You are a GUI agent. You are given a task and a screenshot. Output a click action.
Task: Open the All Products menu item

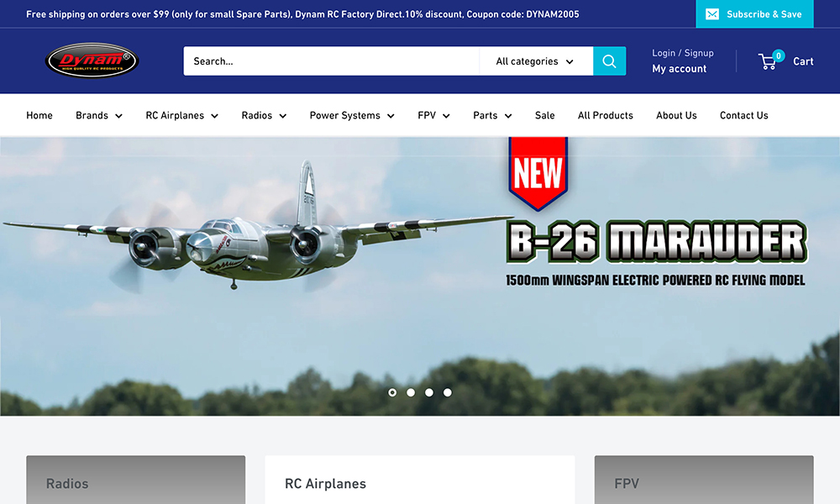pyautogui.click(x=606, y=115)
